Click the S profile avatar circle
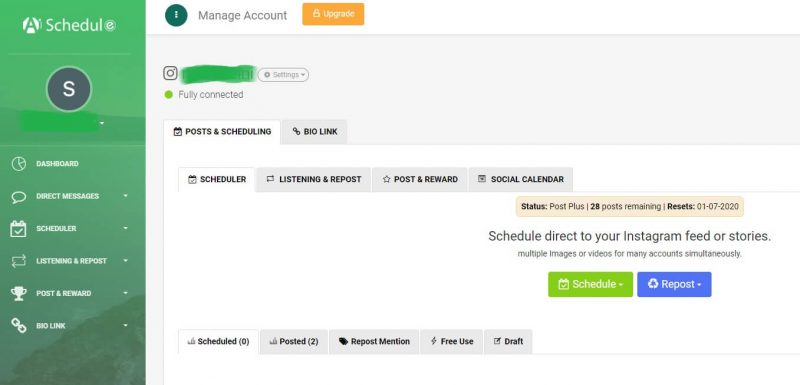 click(69, 89)
